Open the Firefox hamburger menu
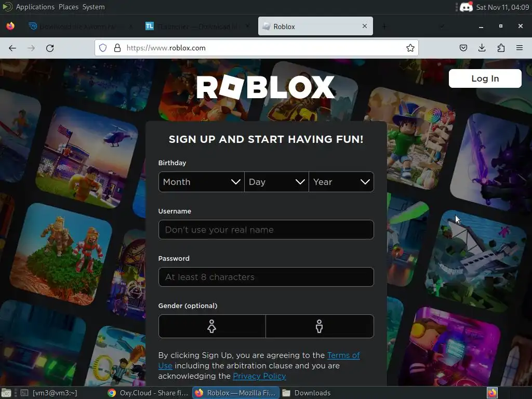Image resolution: width=532 pixels, height=399 pixels. tap(520, 48)
